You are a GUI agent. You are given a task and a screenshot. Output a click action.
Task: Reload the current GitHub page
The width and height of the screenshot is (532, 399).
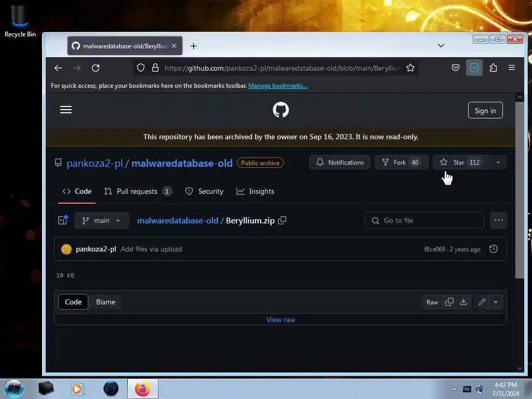click(96, 68)
